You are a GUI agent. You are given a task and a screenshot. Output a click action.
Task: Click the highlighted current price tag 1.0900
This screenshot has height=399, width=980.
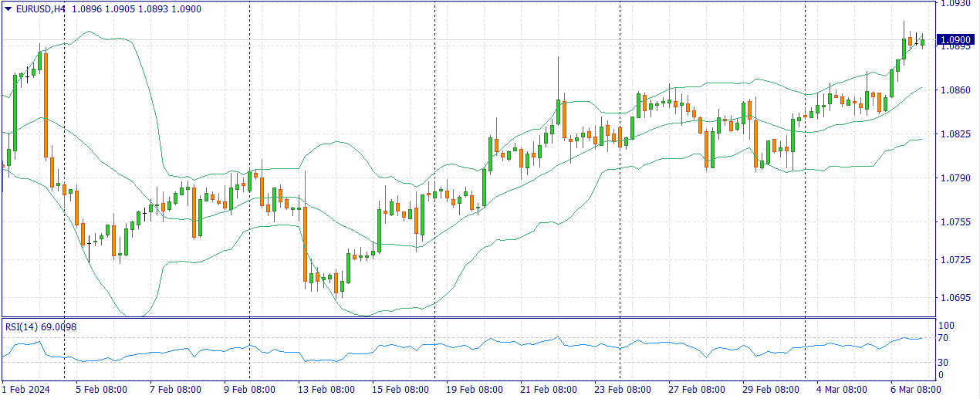(x=955, y=40)
